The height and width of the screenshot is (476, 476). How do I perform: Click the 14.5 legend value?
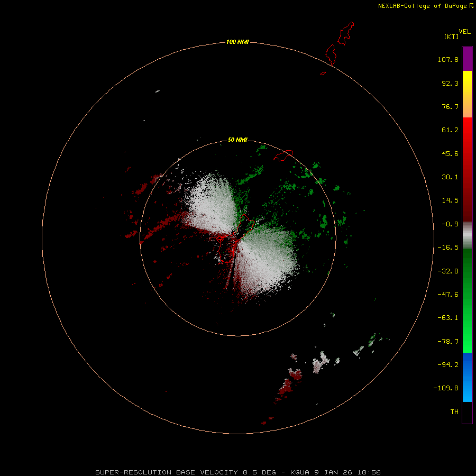(x=450, y=200)
